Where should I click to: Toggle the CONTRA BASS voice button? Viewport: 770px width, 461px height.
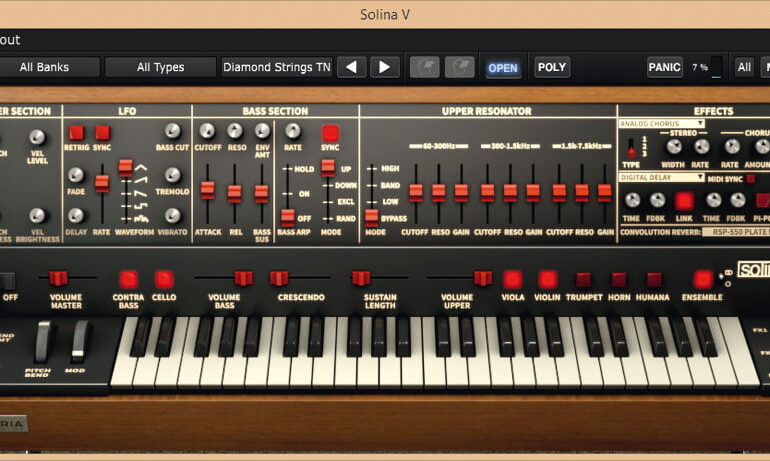point(129,279)
